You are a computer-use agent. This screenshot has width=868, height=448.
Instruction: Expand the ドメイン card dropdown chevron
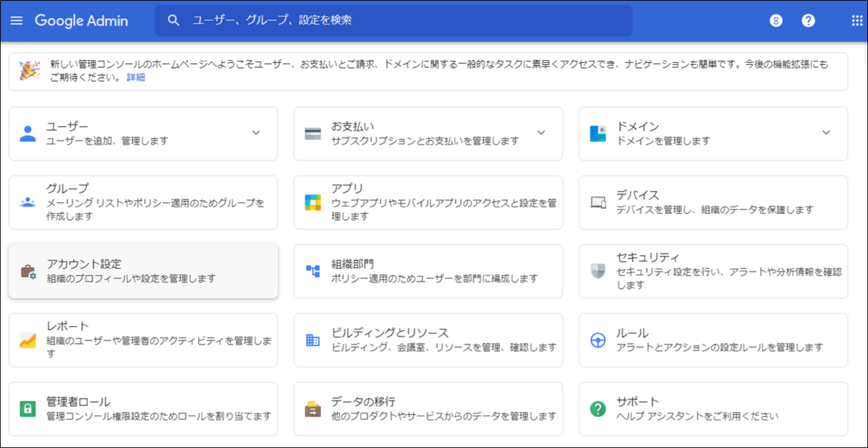825,133
